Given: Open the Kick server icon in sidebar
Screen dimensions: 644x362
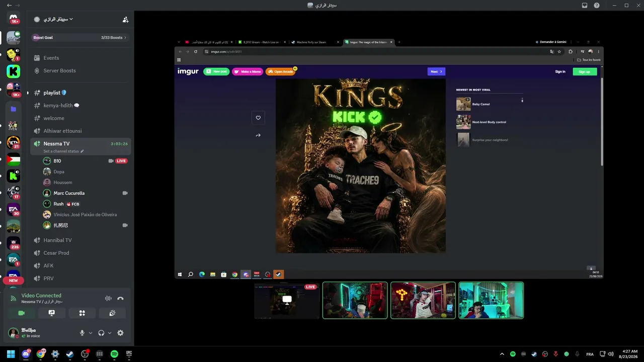Looking at the screenshot, I should point(14,71).
